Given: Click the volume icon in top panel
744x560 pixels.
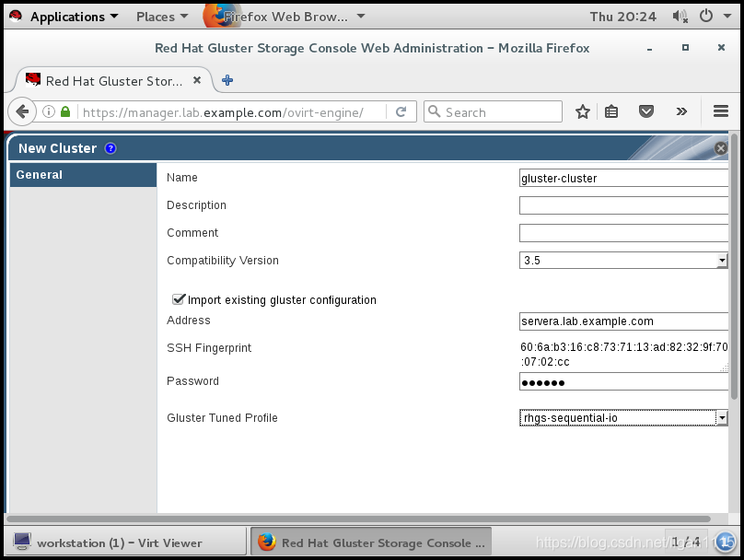Looking at the screenshot, I should (x=680, y=17).
